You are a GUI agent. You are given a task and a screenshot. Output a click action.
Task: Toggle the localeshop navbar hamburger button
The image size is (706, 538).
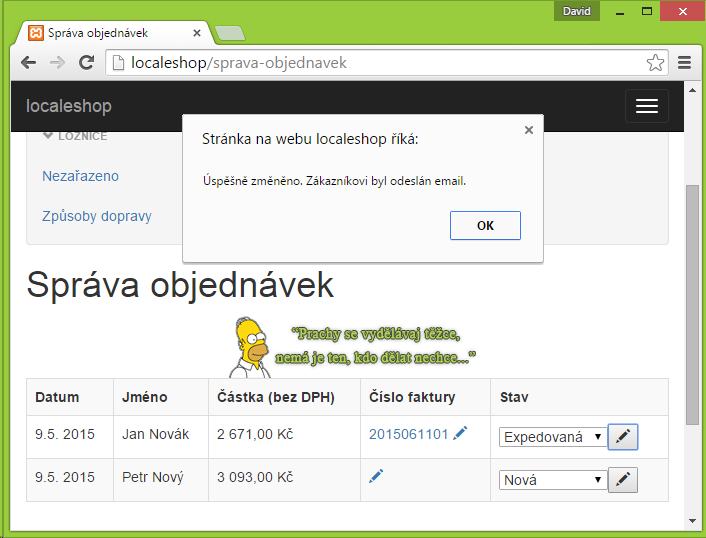pyautogui.click(x=647, y=106)
